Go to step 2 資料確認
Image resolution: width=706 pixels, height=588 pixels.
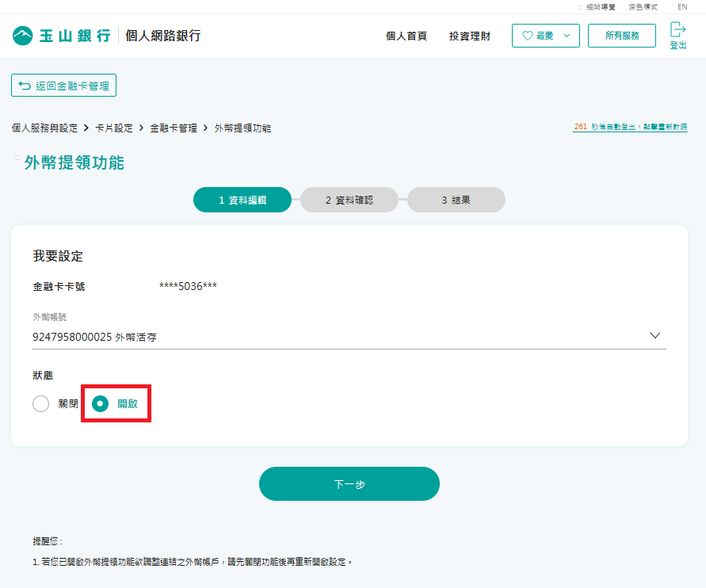(x=349, y=200)
